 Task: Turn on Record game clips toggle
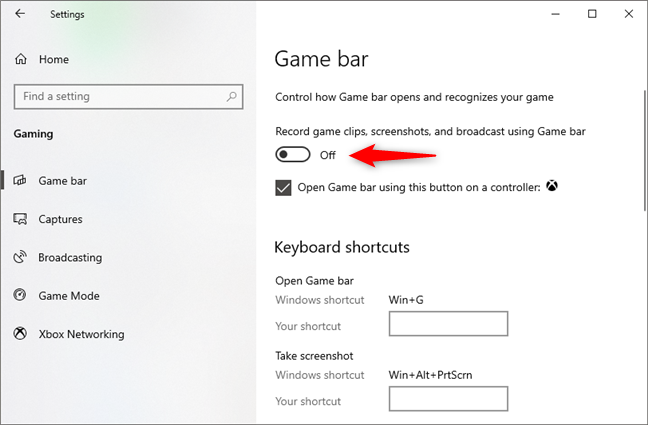[x=293, y=155]
